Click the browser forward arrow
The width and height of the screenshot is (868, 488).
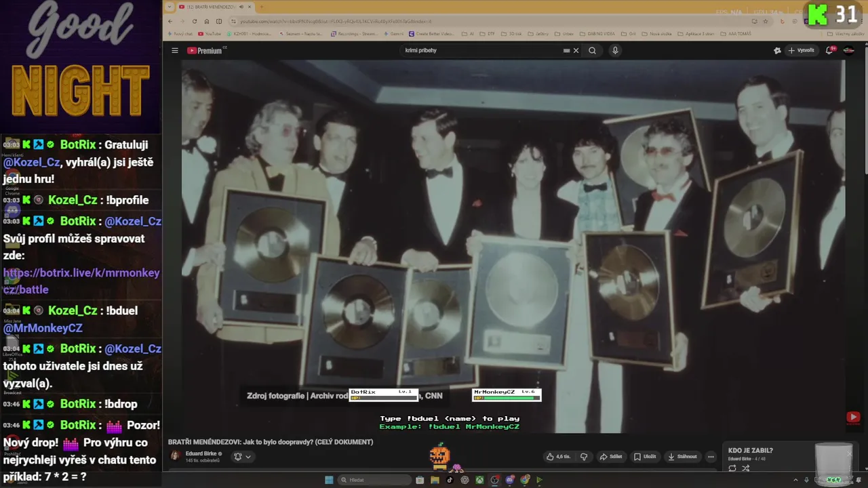[x=182, y=21]
